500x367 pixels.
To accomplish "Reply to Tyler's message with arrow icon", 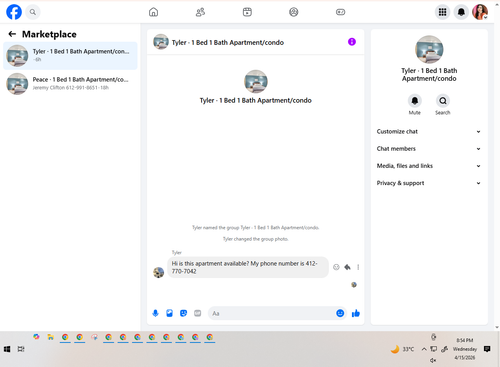I will click(x=347, y=267).
